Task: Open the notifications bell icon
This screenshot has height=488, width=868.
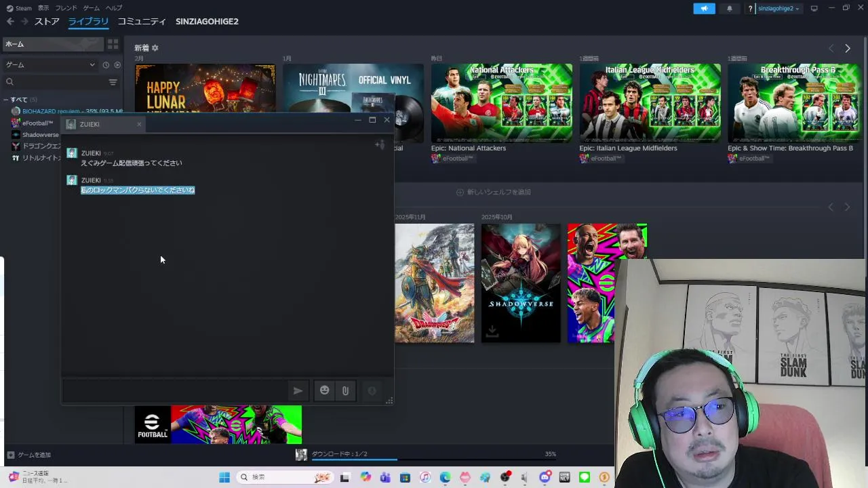Action: point(730,8)
